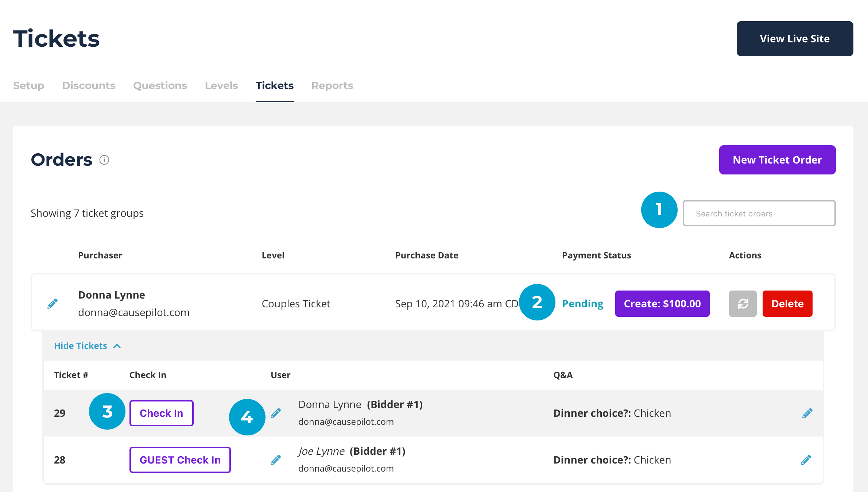The width and height of the screenshot is (868, 492).
Task: Click New Ticket Order button
Action: click(777, 160)
